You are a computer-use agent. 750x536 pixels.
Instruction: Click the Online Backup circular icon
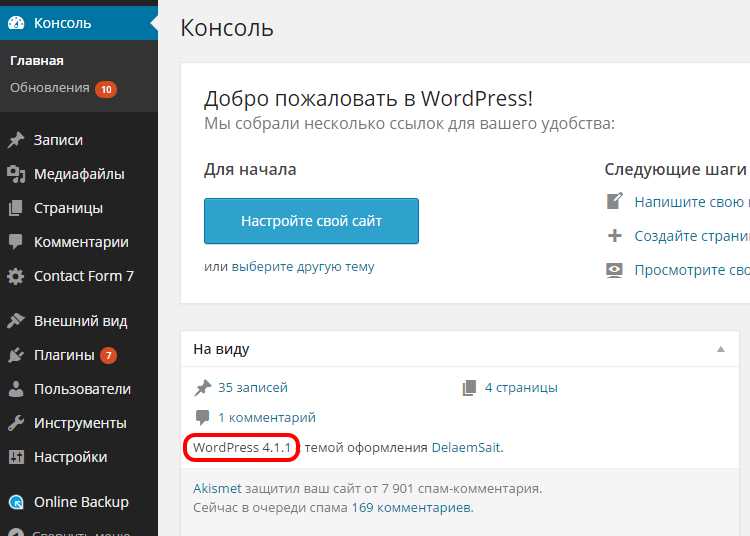coord(16,502)
